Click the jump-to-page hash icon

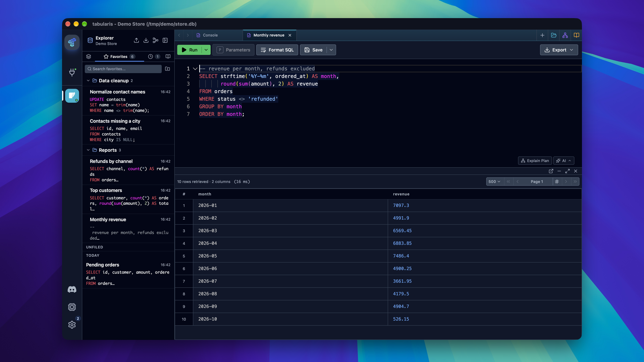[x=557, y=181]
